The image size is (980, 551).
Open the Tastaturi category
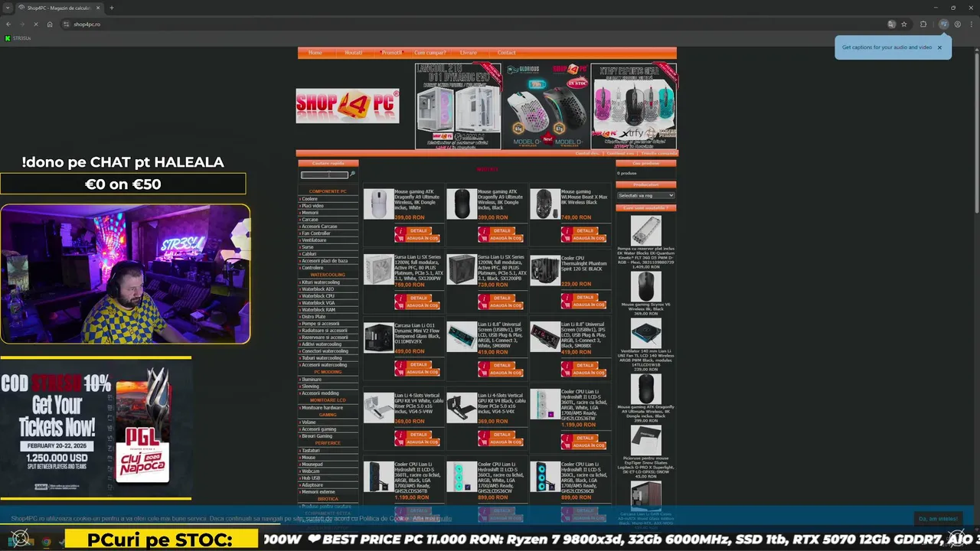311,451
